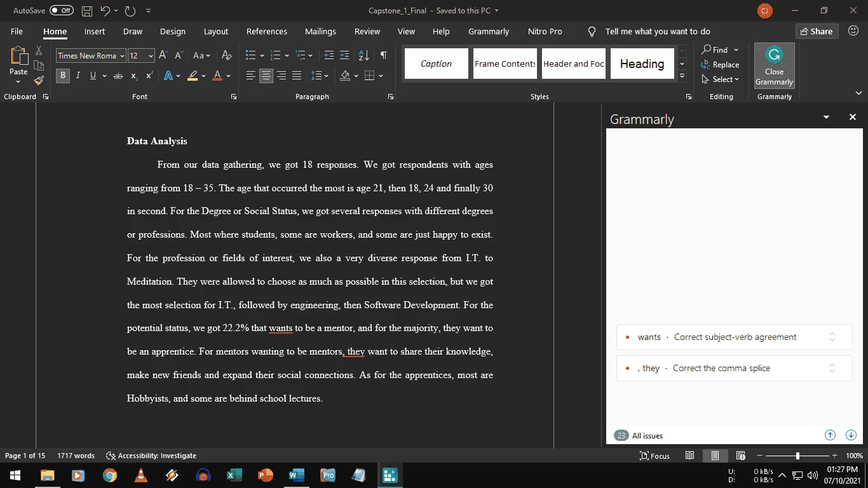Align text to center
Screen dimensions: 868x488
[x=266, y=76]
